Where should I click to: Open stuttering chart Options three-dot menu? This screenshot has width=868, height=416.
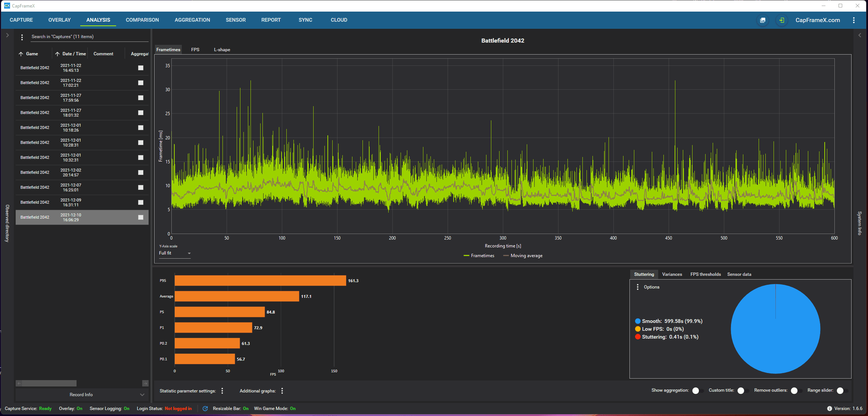(638, 287)
